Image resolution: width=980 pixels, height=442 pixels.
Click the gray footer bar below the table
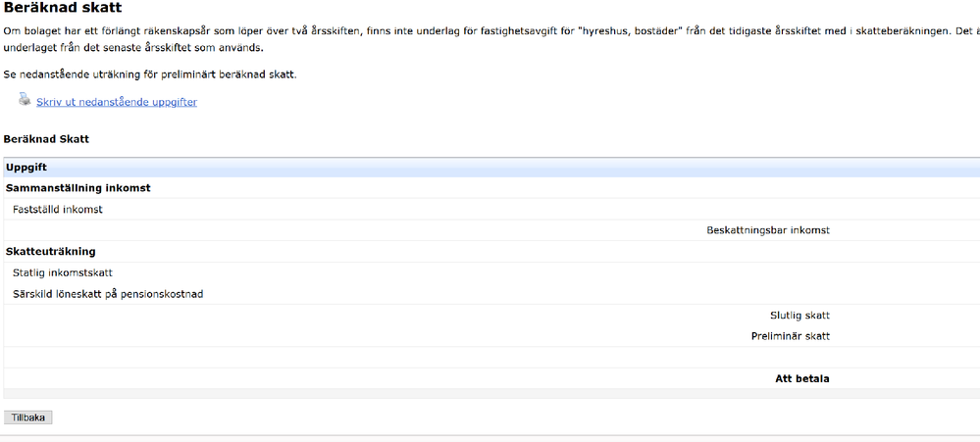click(490, 393)
